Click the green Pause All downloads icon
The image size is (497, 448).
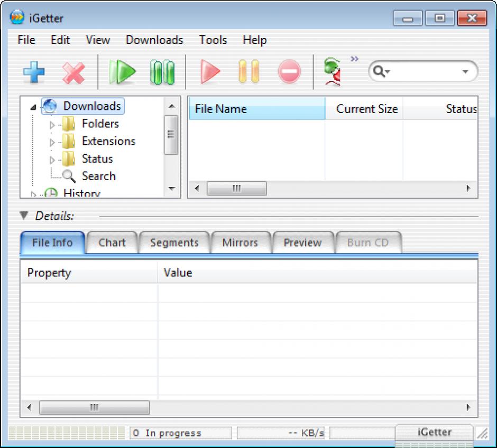click(x=162, y=72)
